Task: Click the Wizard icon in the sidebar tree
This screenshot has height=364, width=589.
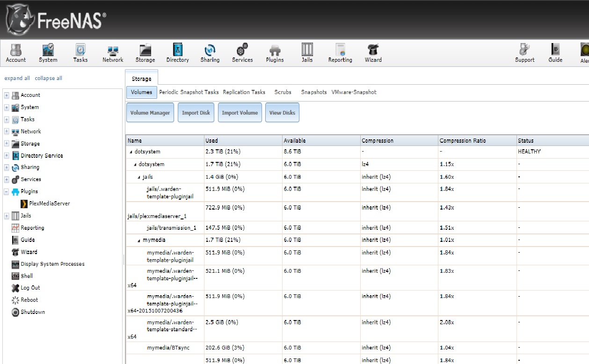Action: pos(15,252)
